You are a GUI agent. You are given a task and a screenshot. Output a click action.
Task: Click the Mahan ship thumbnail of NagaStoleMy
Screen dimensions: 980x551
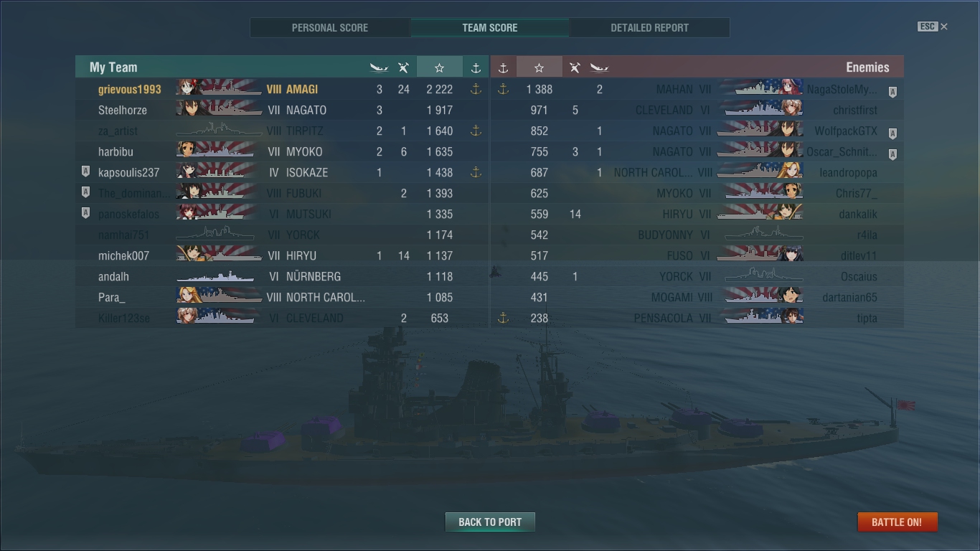[x=760, y=89]
